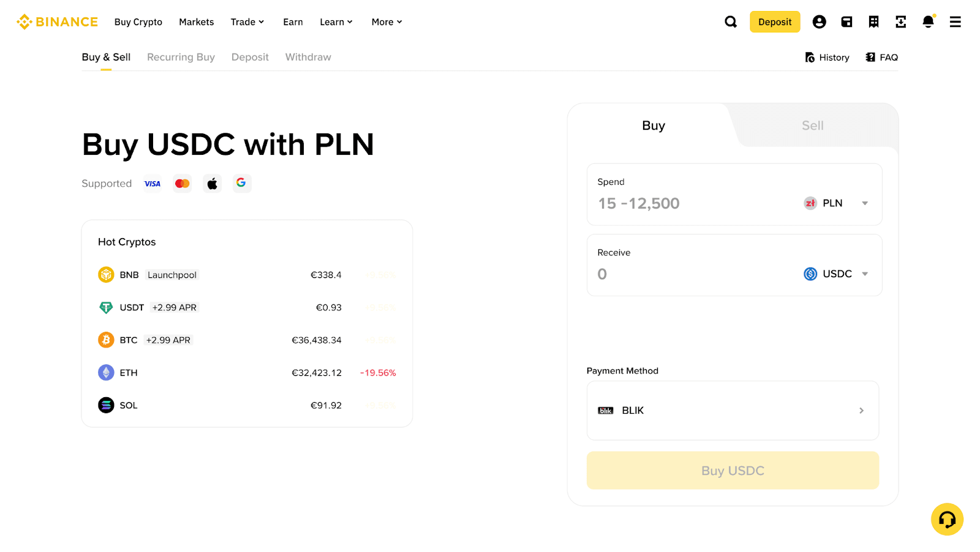
Task: Switch to the Sell tab
Action: click(812, 125)
